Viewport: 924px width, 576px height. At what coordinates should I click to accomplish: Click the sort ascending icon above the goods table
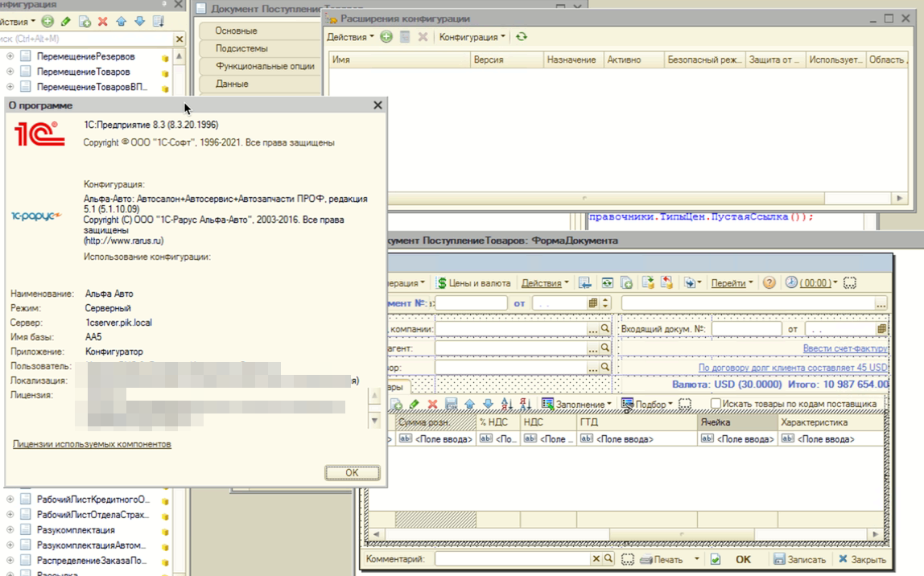[x=506, y=404]
